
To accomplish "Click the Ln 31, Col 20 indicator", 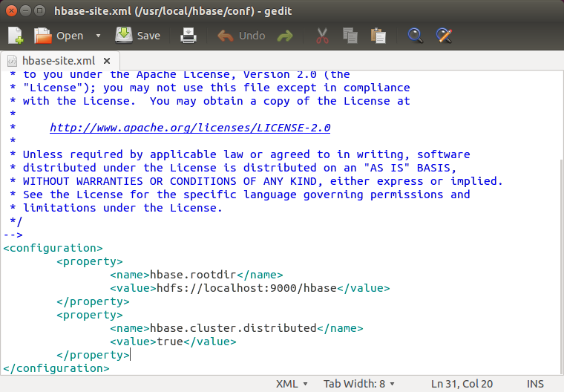I will click(462, 384).
